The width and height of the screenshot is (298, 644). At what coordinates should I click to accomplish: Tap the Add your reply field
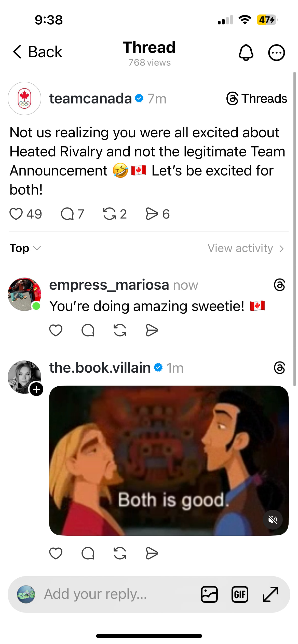115,594
